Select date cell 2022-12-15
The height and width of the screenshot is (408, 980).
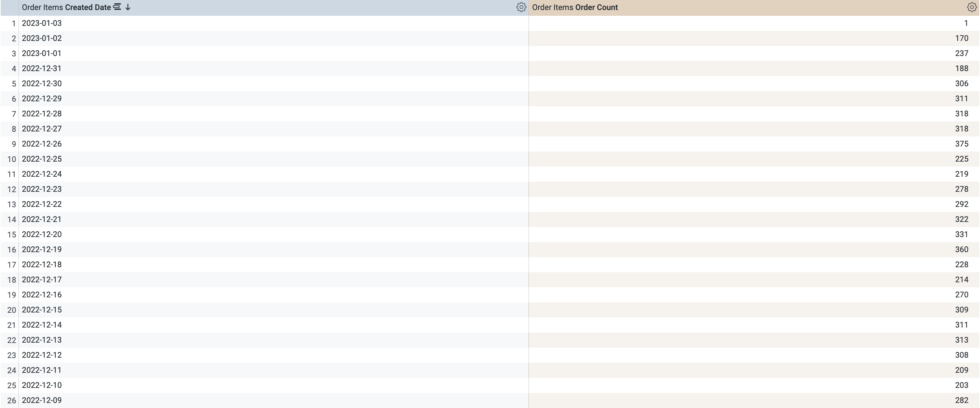pyautogui.click(x=42, y=310)
